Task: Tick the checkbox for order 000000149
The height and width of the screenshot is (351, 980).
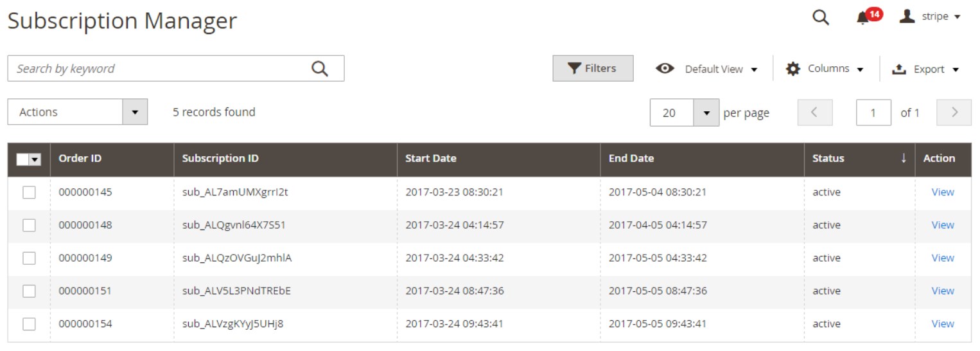Action: (29, 258)
